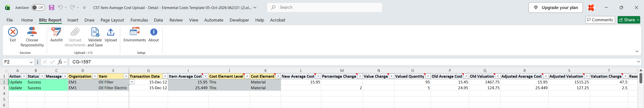Screen dimensions: 644x108
Task: Open the About info icon
Action: 153,32
